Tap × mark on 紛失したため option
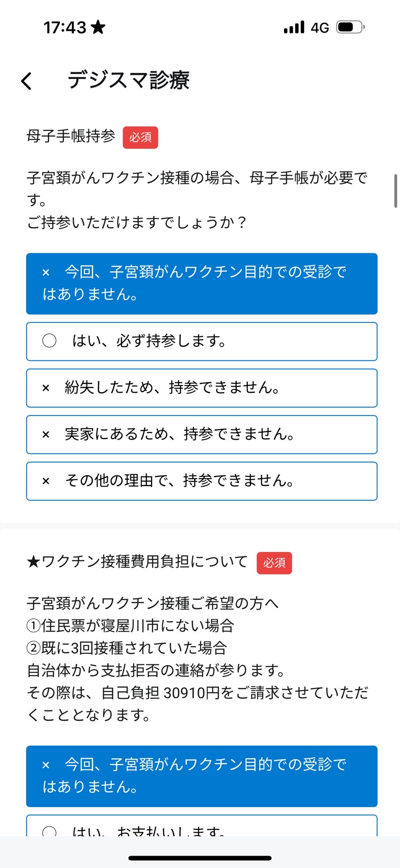 (46, 388)
